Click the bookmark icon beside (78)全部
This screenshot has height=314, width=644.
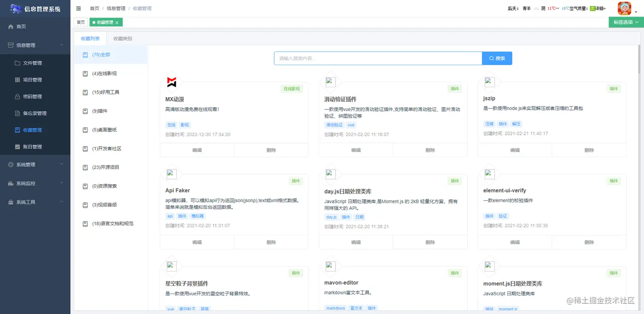tap(85, 55)
